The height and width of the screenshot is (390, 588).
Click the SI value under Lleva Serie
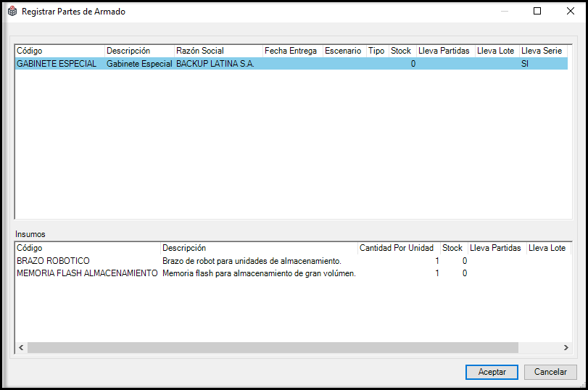coord(525,64)
